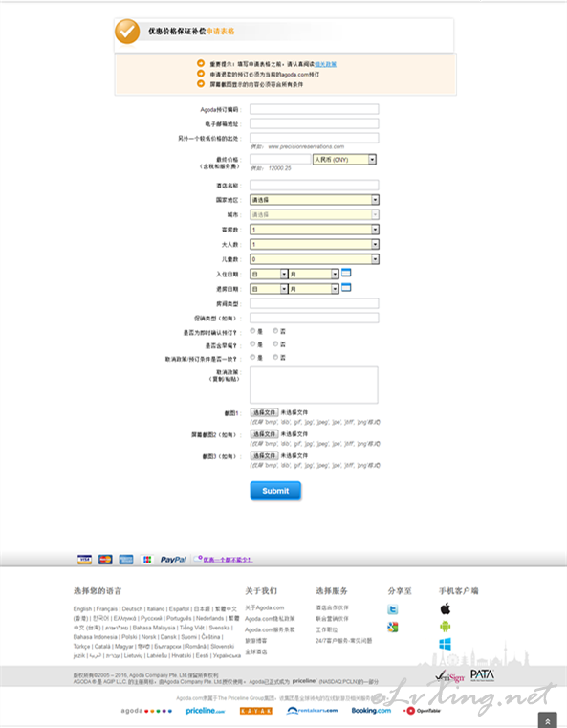Screen dimensions: 567x728
Task: Open the Android mobile app icon
Action: click(446, 627)
